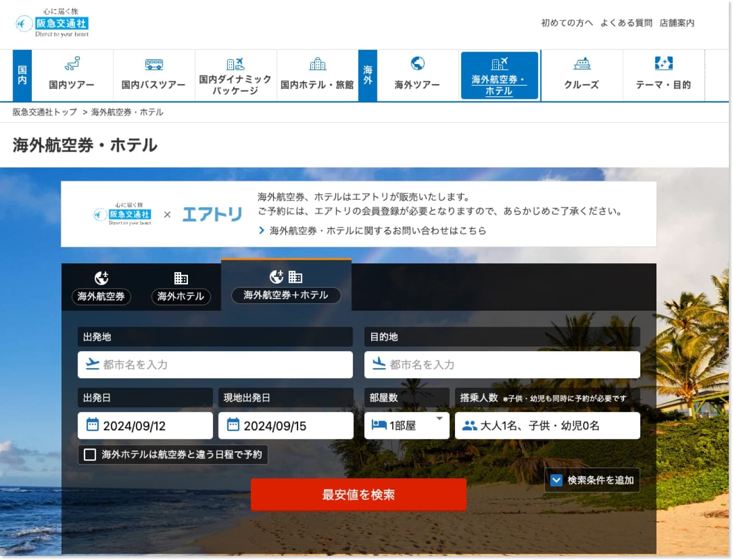Click the calendar icon beside 2024/09/12
This screenshot has height=560, width=733.
pyautogui.click(x=94, y=425)
